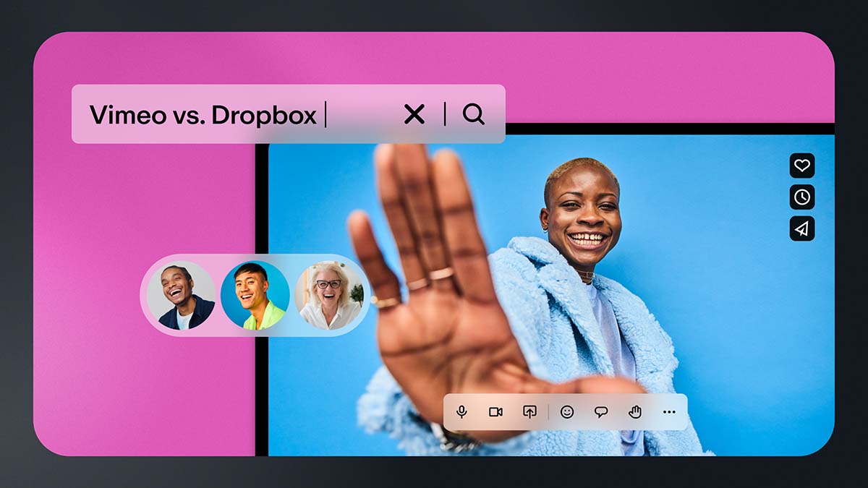Select the middle avatar with neon yellow shirt

(255, 296)
